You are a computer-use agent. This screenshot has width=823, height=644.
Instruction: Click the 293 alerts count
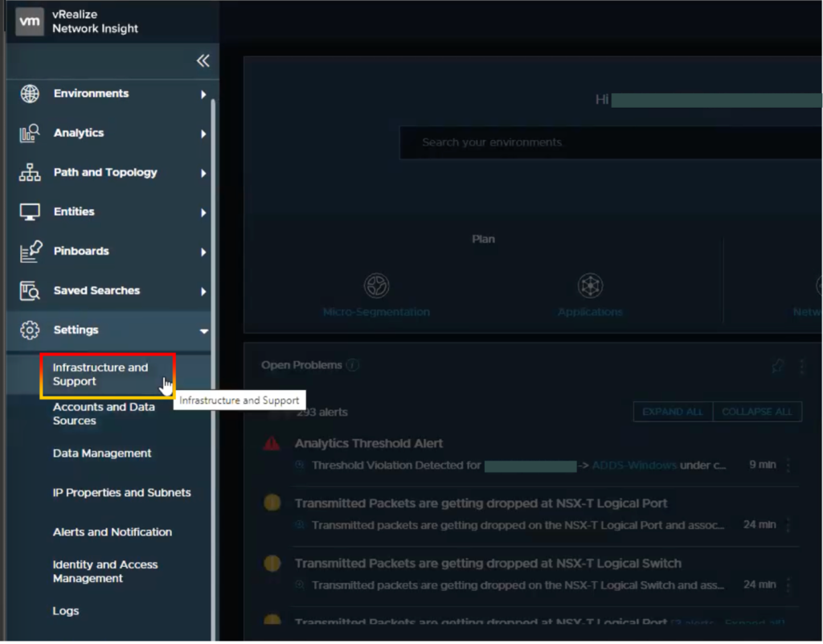[321, 413]
